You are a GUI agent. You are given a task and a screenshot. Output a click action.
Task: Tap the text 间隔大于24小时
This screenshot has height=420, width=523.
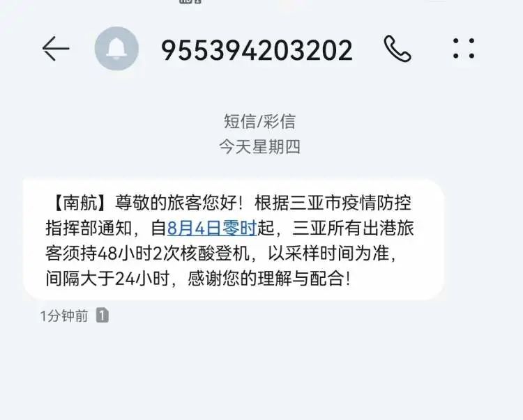pyautogui.click(x=107, y=279)
